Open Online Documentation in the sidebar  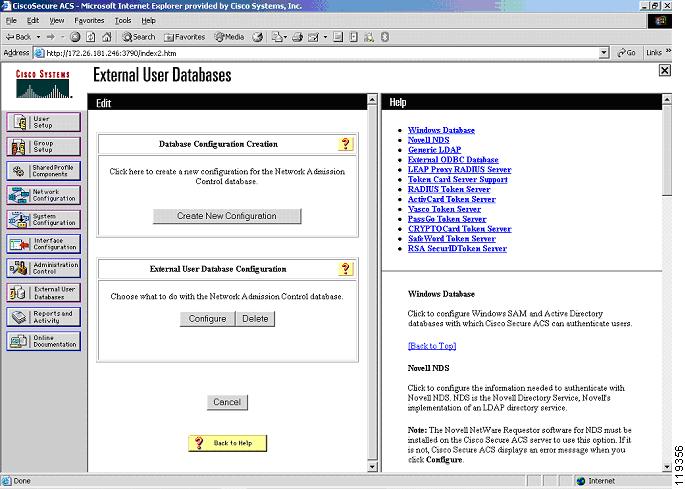44,341
